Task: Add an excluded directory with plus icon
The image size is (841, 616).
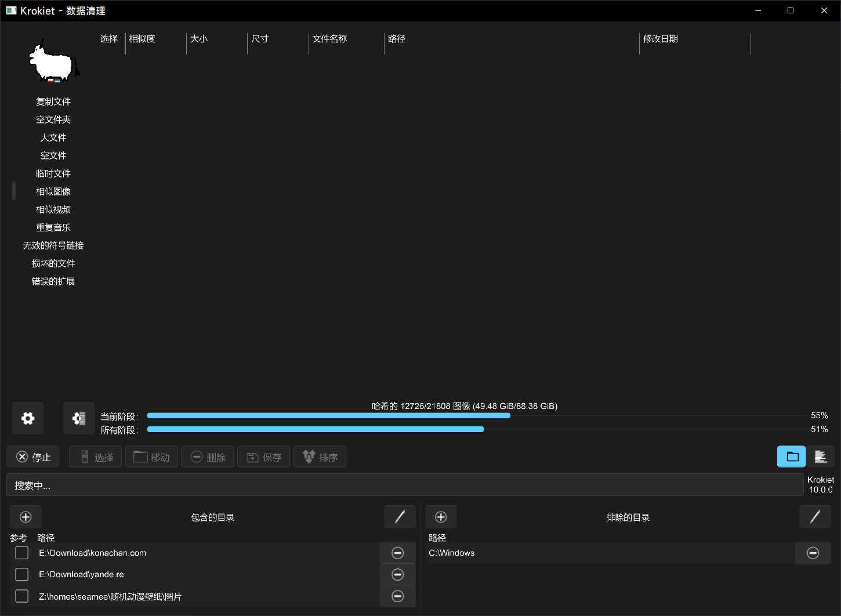Action: pos(441,517)
